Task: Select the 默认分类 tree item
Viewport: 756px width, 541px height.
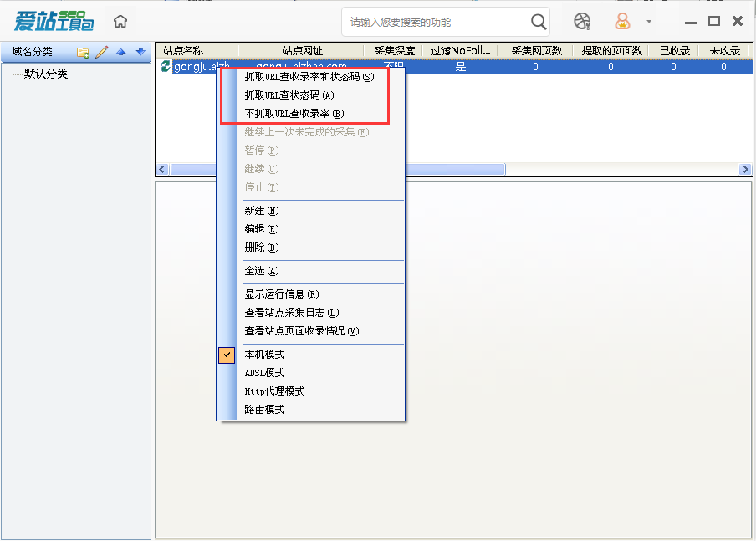Action: coord(46,74)
